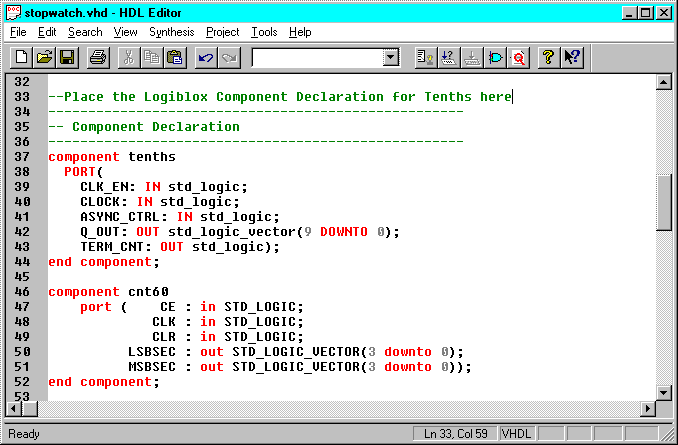Click 'cnt60' component name on line 46
This screenshot has height=445, width=678.
(148, 291)
